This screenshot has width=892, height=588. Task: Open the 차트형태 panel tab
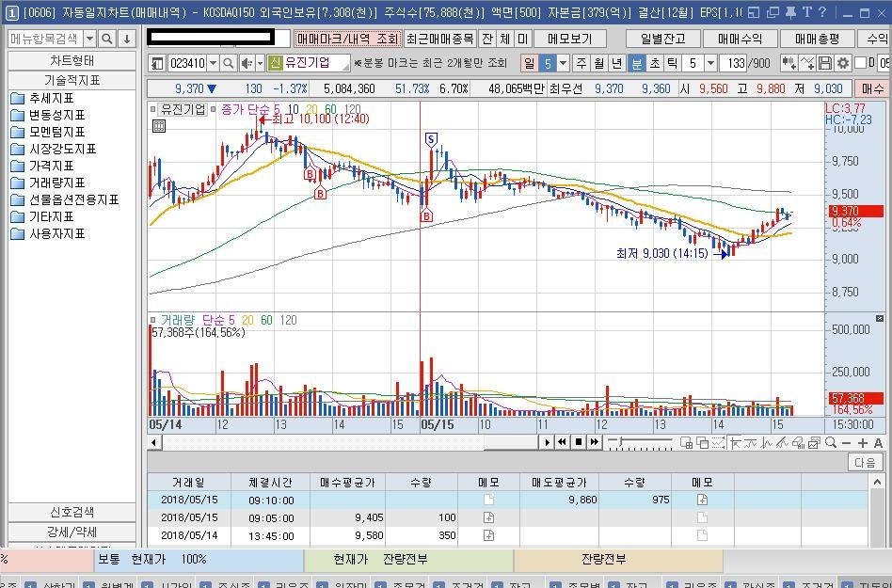[72, 61]
